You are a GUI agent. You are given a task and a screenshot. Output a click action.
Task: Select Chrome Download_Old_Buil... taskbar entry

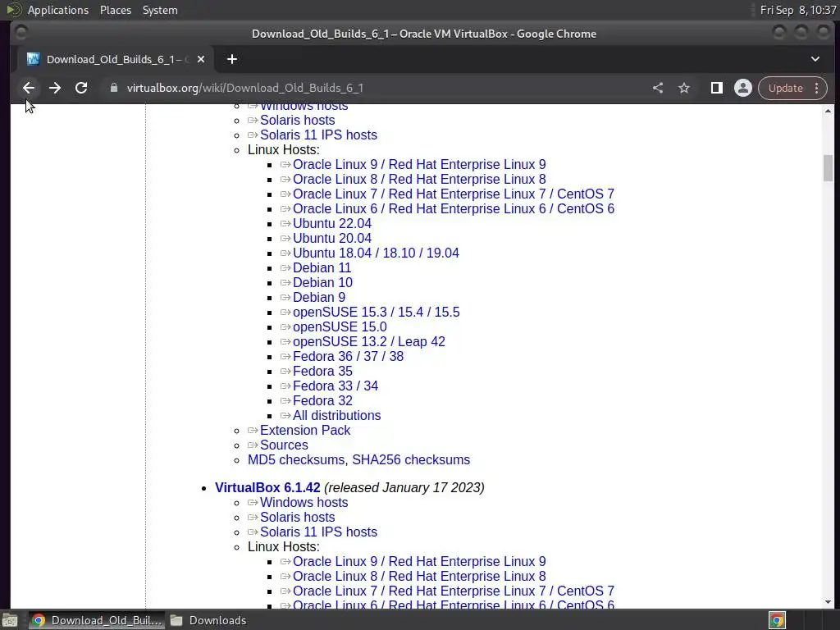(97, 620)
